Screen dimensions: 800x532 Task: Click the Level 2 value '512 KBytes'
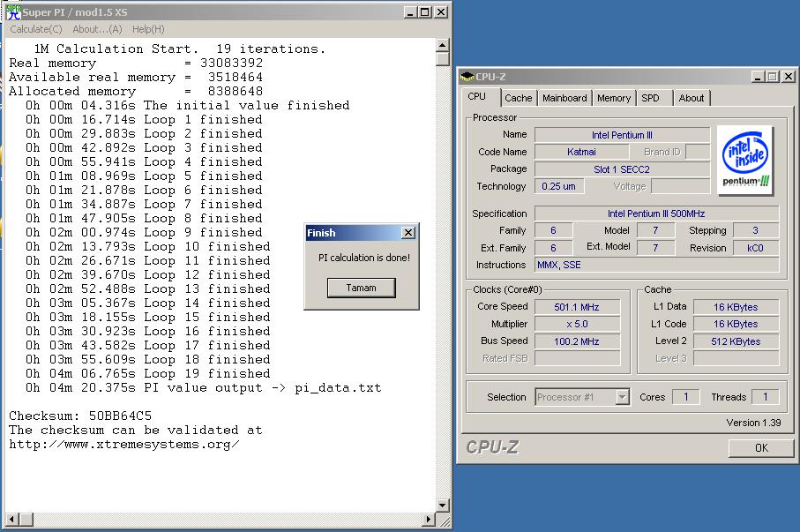coord(736,341)
